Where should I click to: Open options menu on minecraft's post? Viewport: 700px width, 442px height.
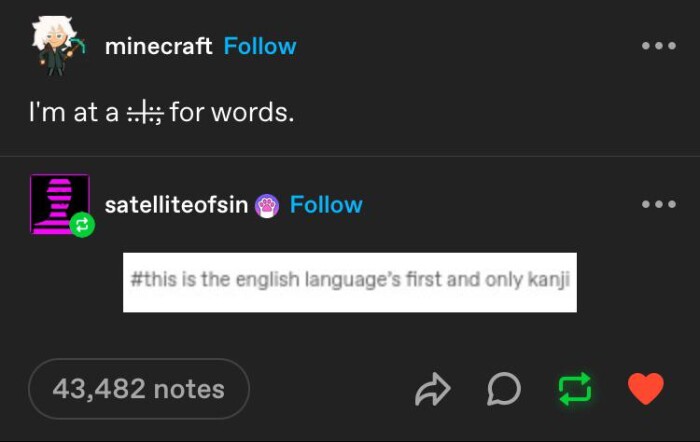[659, 46]
